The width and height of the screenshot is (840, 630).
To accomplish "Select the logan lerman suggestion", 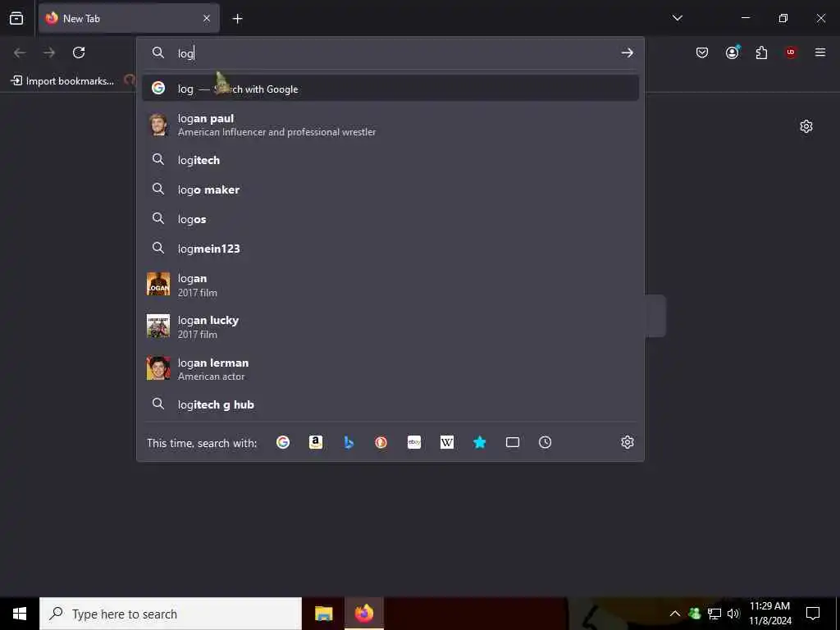I will click(x=390, y=368).
